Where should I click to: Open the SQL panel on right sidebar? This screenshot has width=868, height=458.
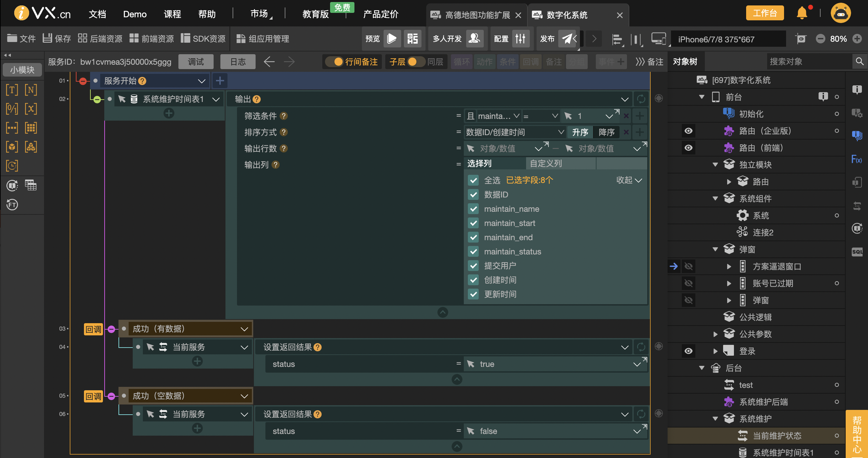pos(857,251)
